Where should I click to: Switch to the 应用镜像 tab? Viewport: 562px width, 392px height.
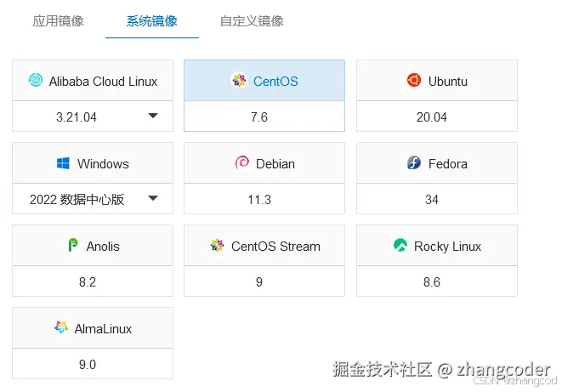point(58,21)
